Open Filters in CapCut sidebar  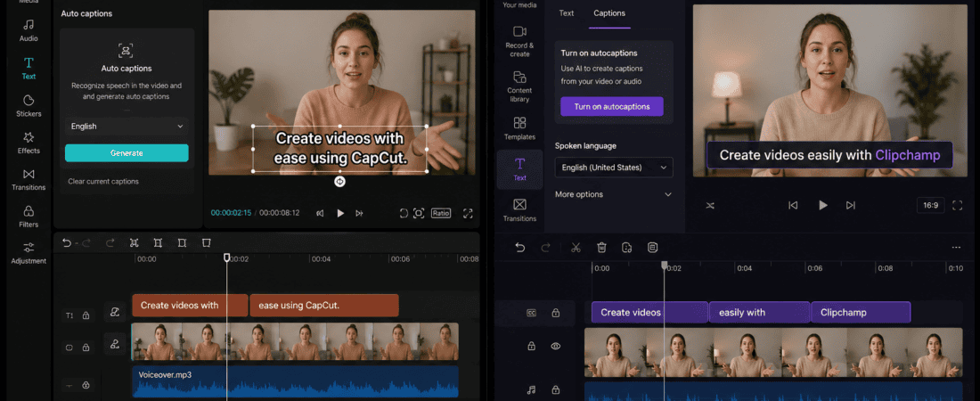coord(29,217)
